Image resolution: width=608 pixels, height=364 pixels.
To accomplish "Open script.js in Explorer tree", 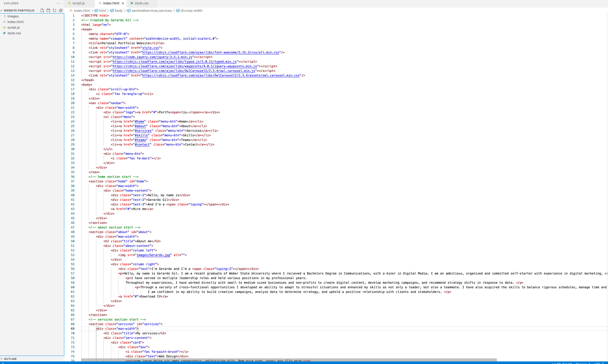I will [x=13, y=28].
